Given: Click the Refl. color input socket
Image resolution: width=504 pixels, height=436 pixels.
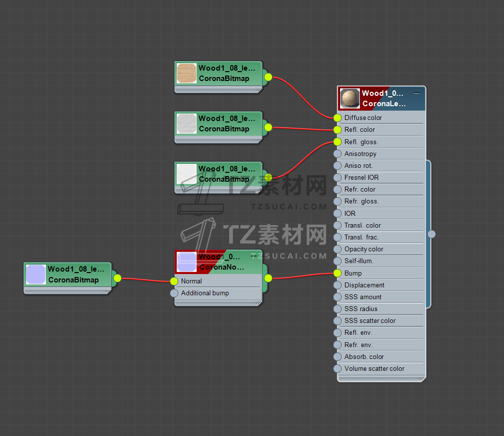Looking at the screenshot, I should click(337, 129).
